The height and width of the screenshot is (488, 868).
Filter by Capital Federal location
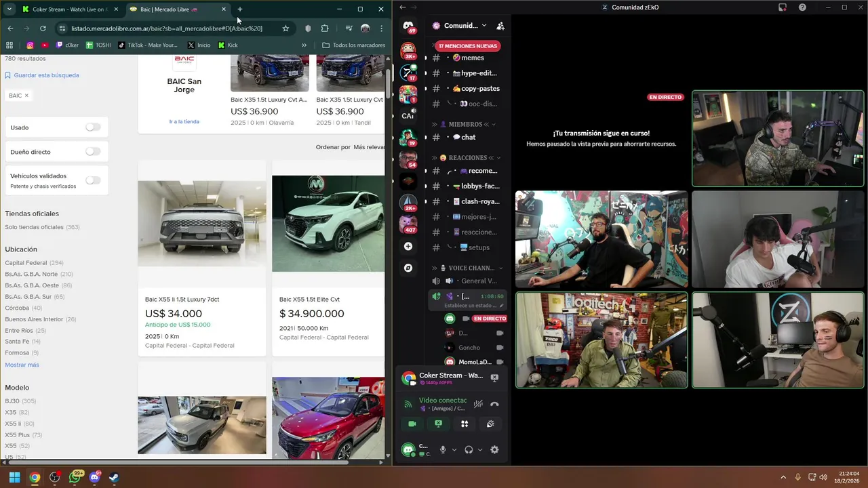tap(26, 263)
